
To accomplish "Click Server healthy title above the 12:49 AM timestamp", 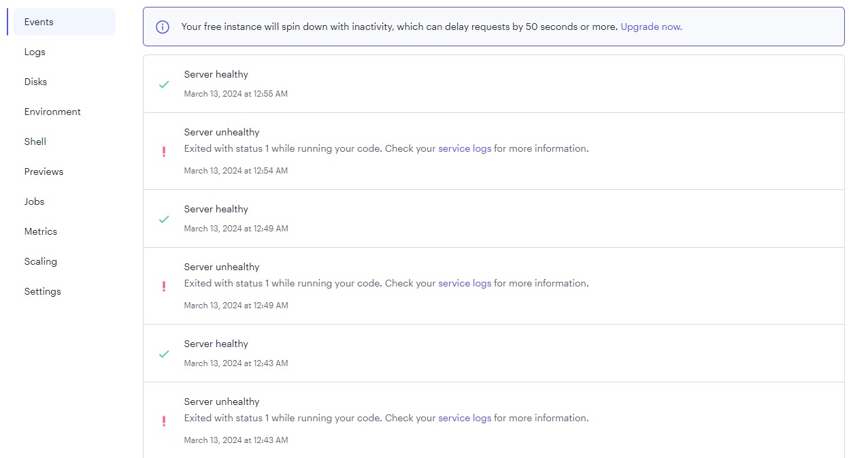I will [x=216, y=209].
